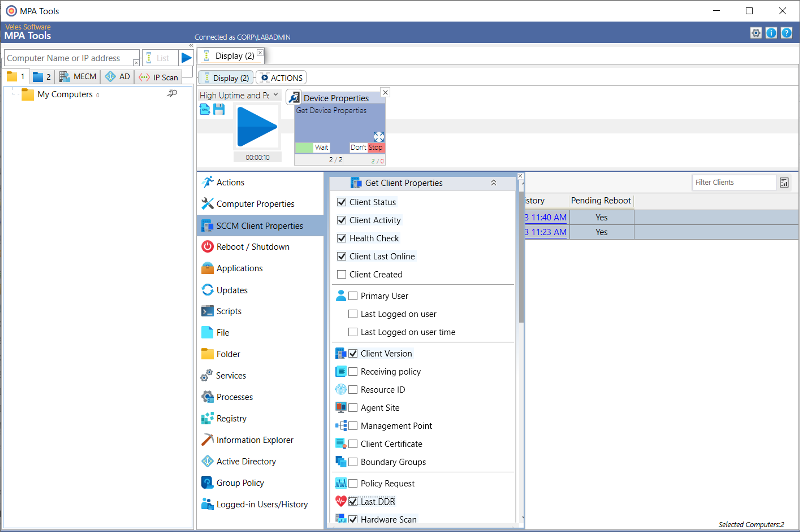
Task: Select folder tab 2
Action: 42,77
